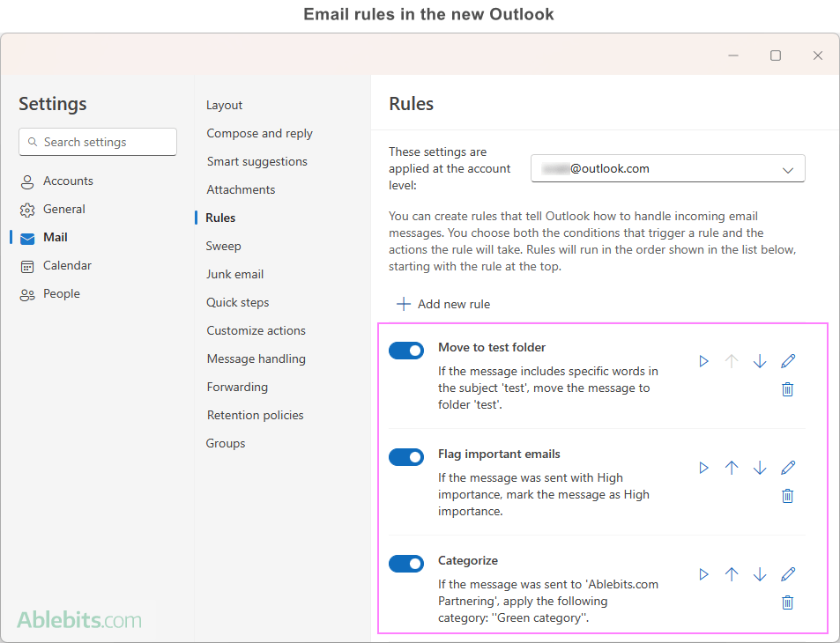
Task: Run the 'Move to test folder' rule now
Action: pyautogui.click(x=704, y=361)
